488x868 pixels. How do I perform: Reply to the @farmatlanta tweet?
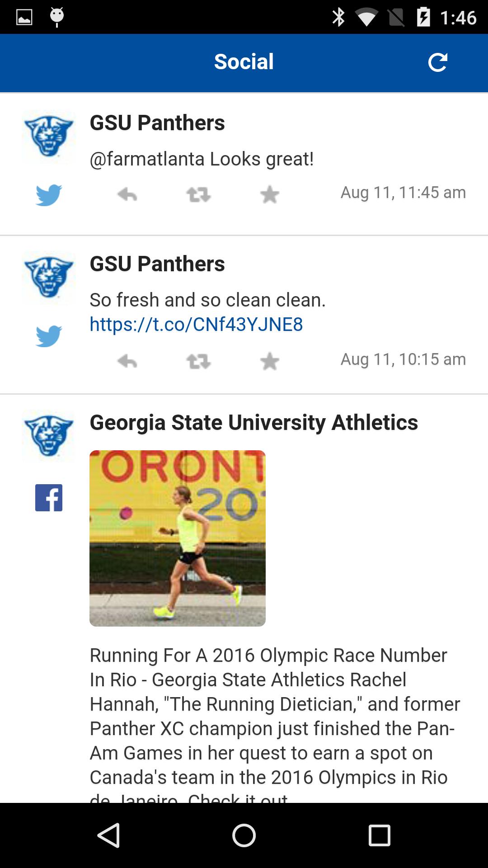(127, 195)
